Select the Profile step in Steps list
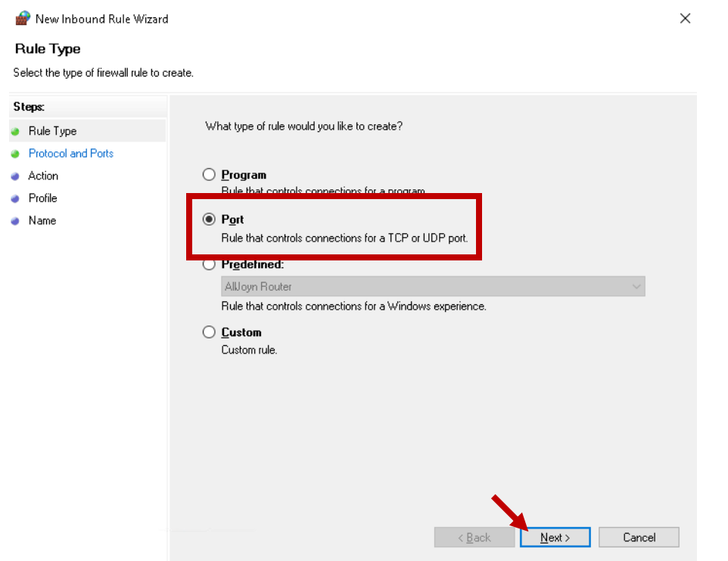This screenshot has height=561, width=728. pyautogui.click(x=42, y=198)
